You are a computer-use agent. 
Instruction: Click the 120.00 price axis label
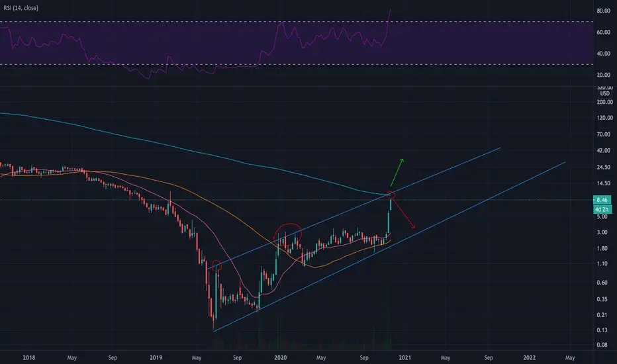click(x=605, y=118)
